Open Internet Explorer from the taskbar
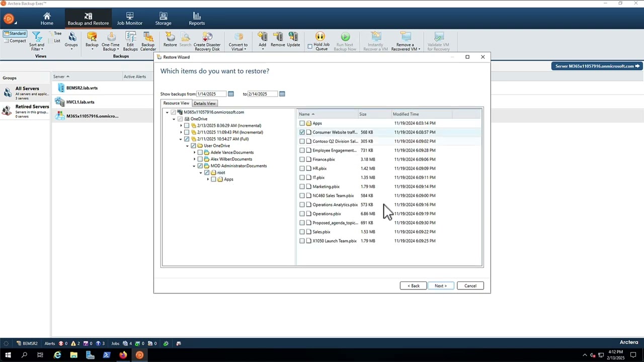Viewport: 644px width, 362px height. point(57,355)
